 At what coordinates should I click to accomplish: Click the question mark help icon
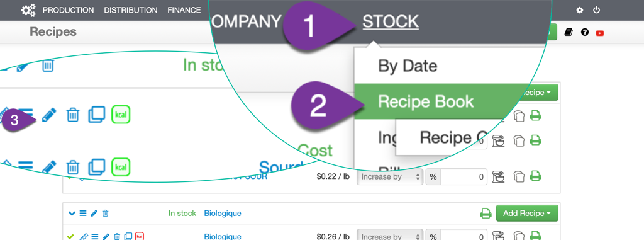[x=585, y=32]
